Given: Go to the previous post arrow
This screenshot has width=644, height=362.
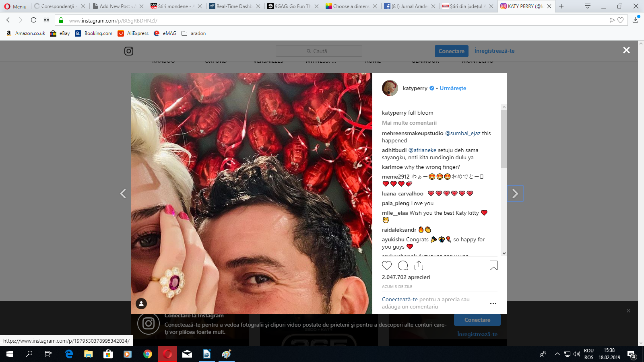Looking at the screenshot, I should (x=123, y=193).
